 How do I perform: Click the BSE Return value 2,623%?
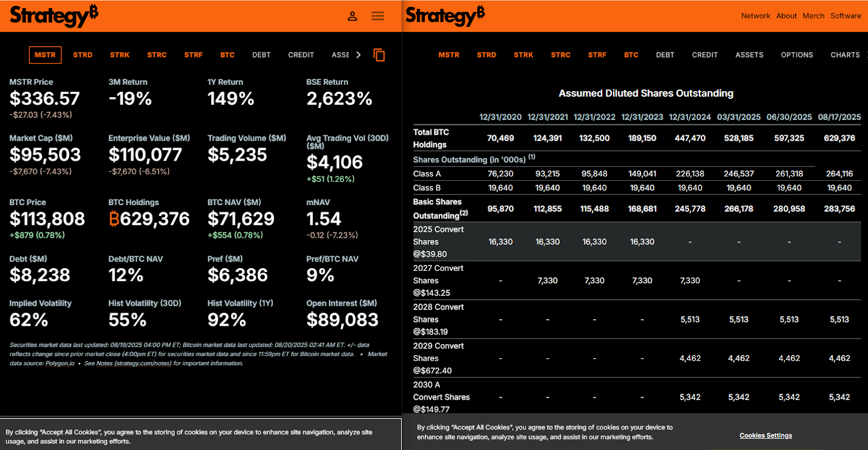tap(339, 99)
